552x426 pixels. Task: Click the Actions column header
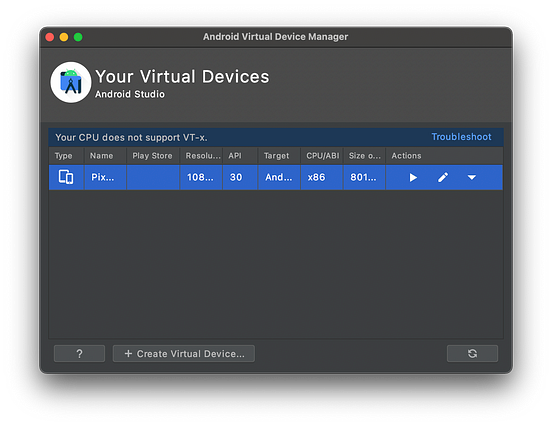(444, 156)
